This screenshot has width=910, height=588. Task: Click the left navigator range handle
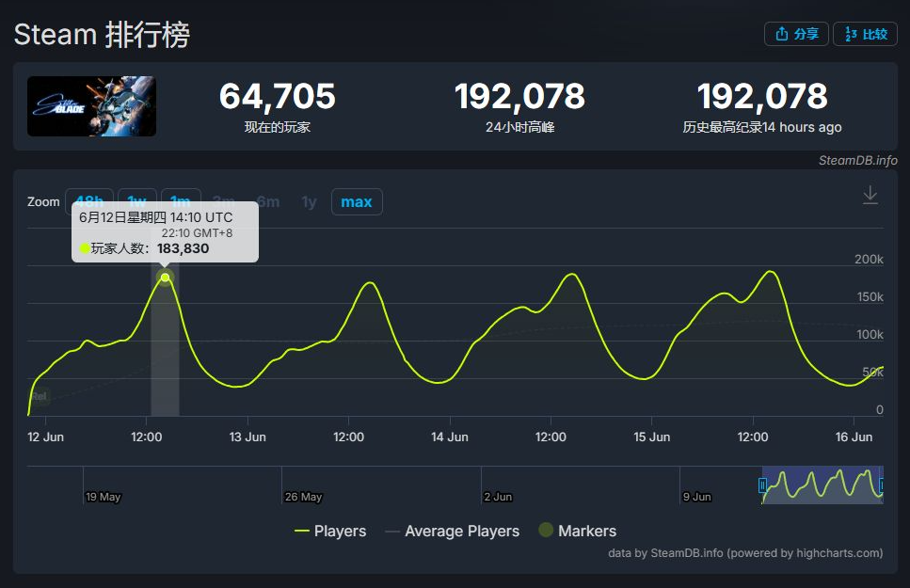(762, 485)
